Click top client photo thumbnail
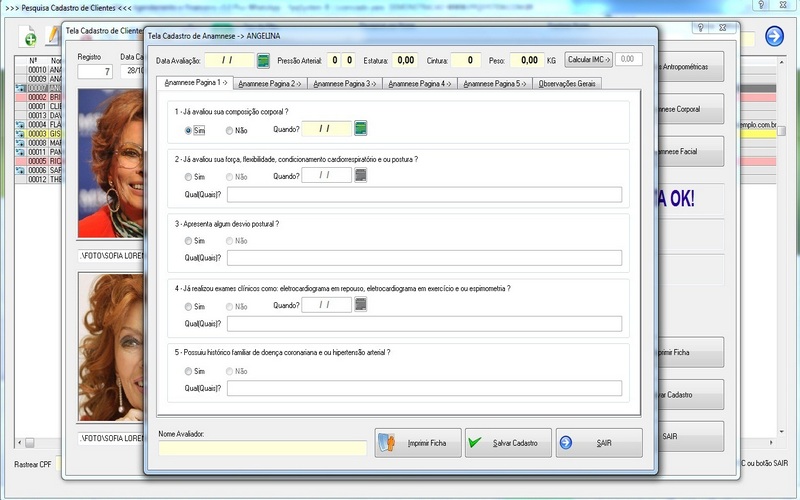The width and height of the screenshot is (800, 500). pyautogui.click(x=111, y=163)
